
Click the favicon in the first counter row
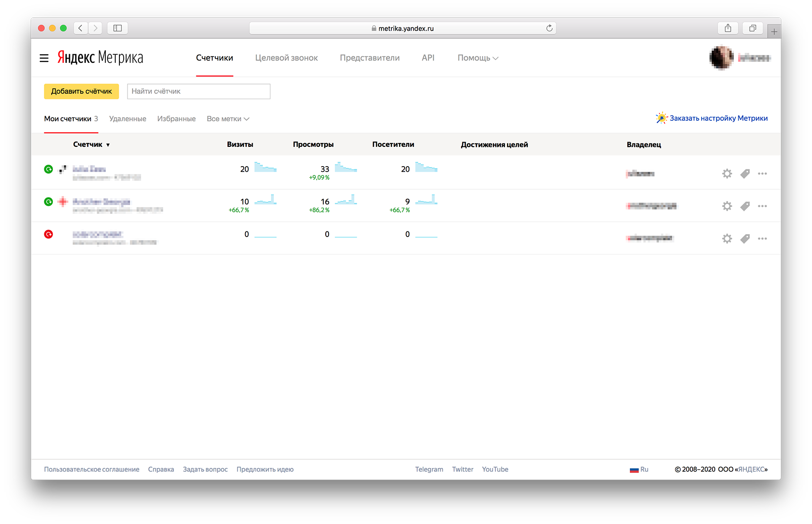point(63,169)
